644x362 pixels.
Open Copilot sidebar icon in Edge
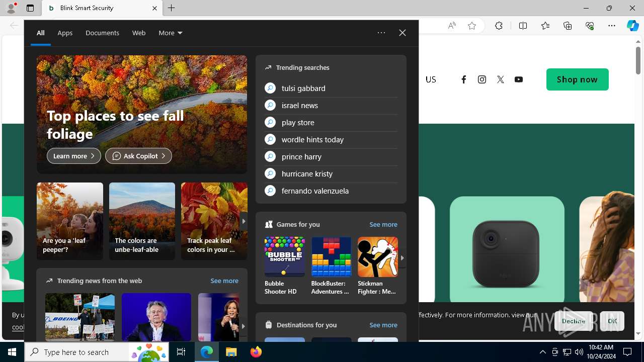[x=632, y=26]
